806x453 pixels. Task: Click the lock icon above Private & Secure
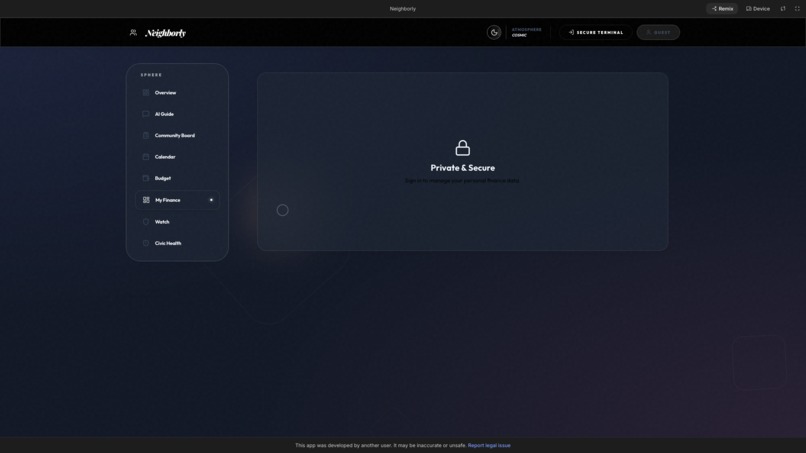point(463,148)
